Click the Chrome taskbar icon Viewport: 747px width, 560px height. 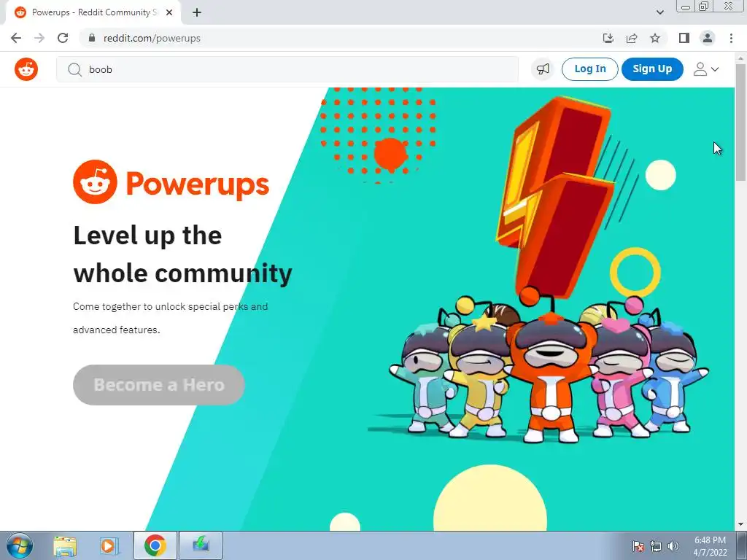[155, 545]
